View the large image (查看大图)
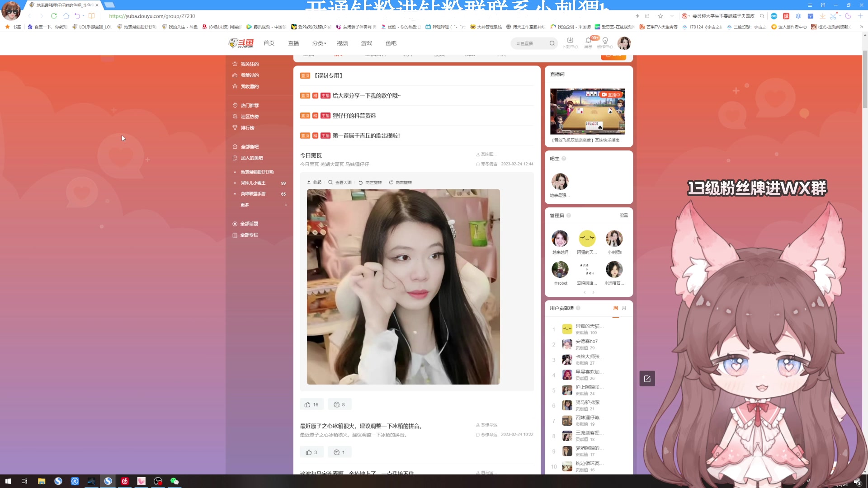The width and height of the screenshot is (868, 488). pyautogui.click(x=340, y=183)
